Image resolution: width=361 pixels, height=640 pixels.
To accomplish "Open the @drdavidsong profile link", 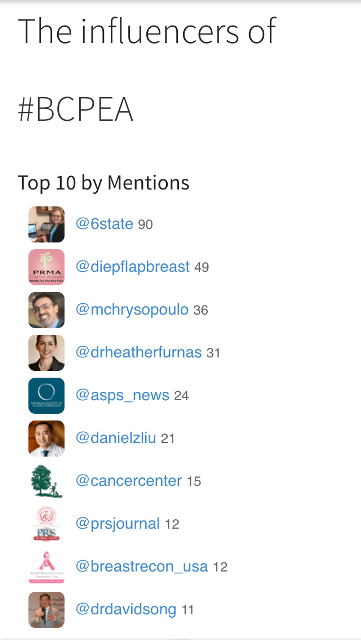I will (x=126, y=610).
